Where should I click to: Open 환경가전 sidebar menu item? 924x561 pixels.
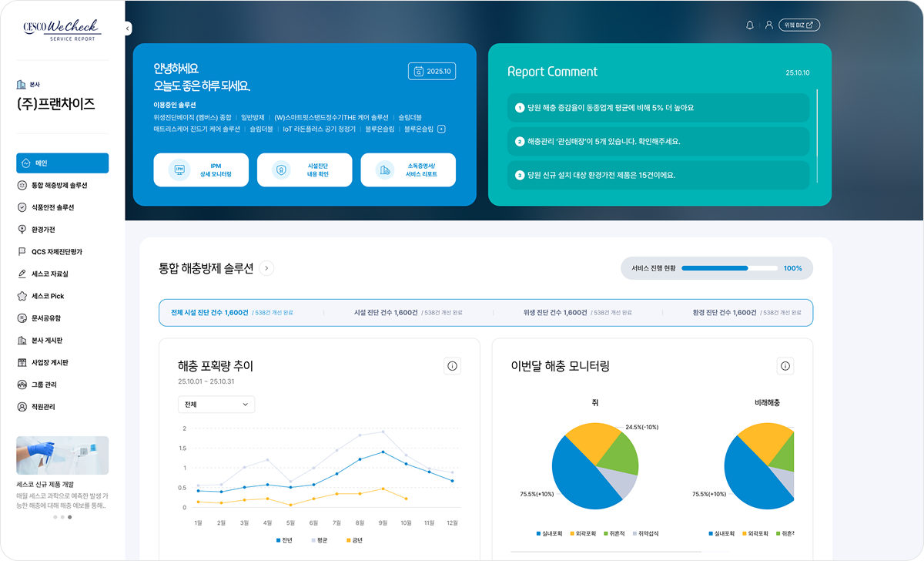(43, 230)
